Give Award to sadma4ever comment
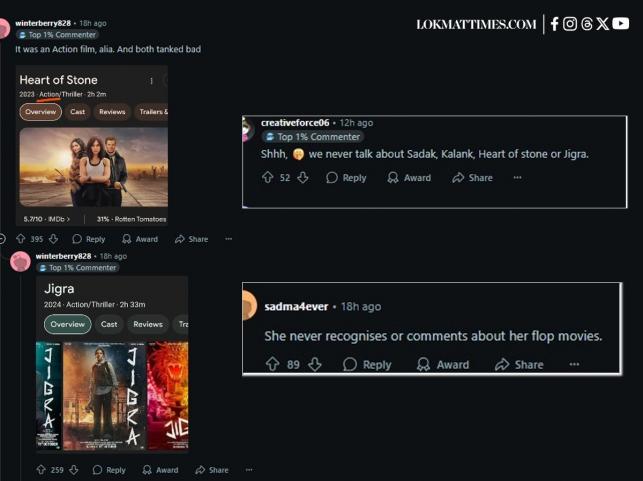The image size is (643, 481). tap(443, 365)
